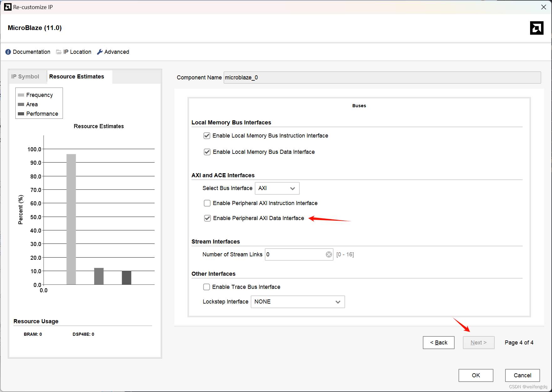Image resolution: width=552 pixels, height=392 pixels.
Task: Go back with the < Back button
Action: 439,343
